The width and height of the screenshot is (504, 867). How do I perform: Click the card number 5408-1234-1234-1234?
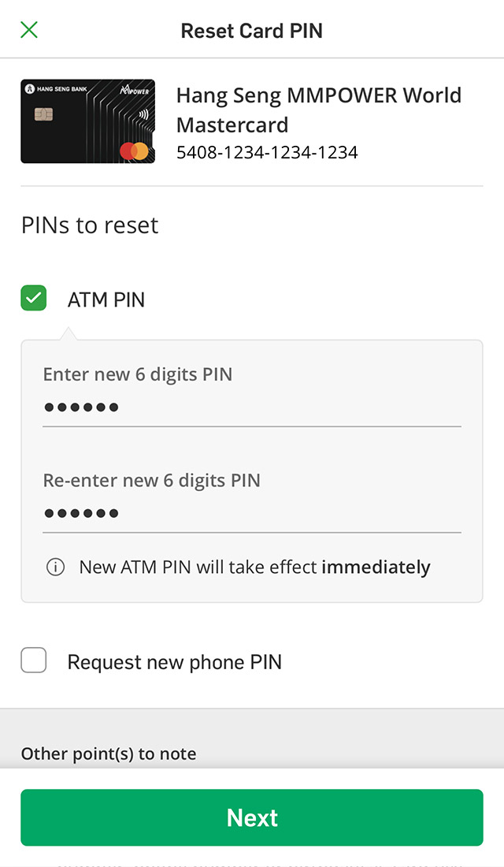(x=267, y=152)
